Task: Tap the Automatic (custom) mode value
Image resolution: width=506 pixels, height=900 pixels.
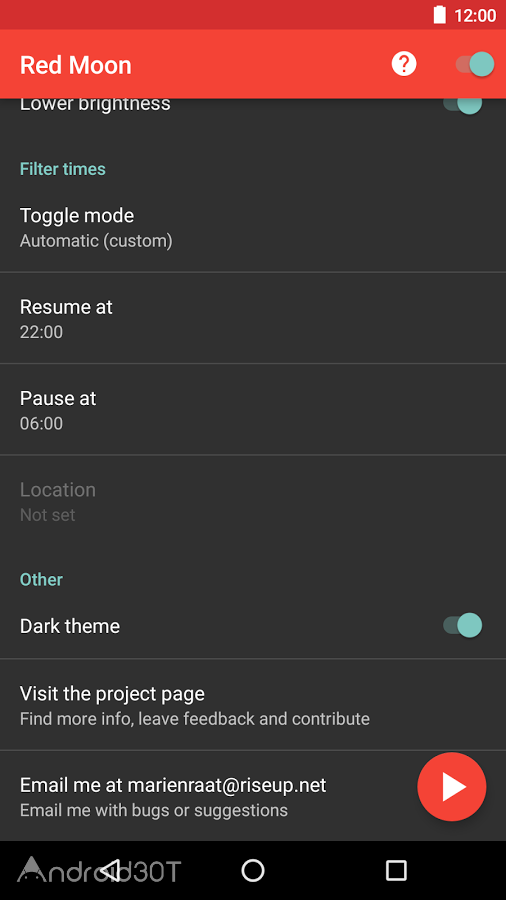Action: point(96,240)
